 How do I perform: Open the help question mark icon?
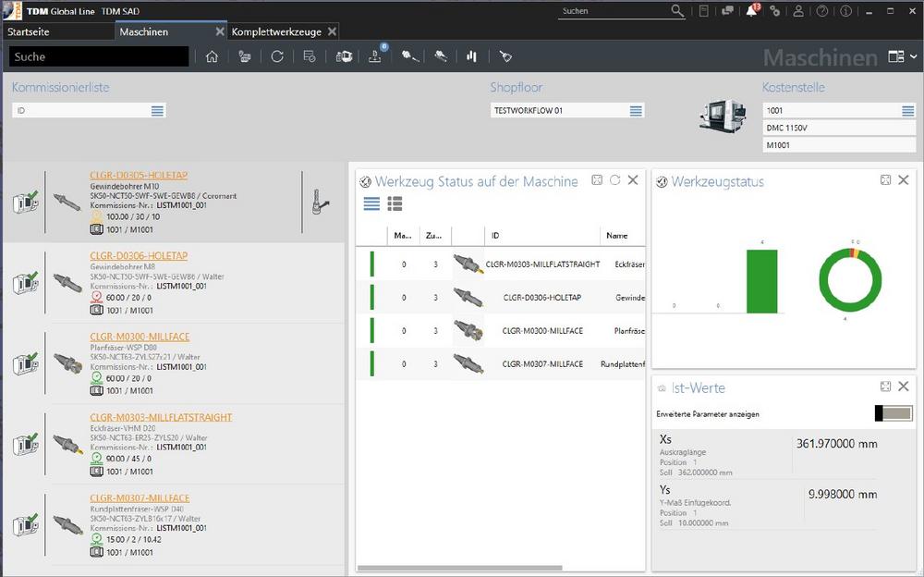(822, 11)
